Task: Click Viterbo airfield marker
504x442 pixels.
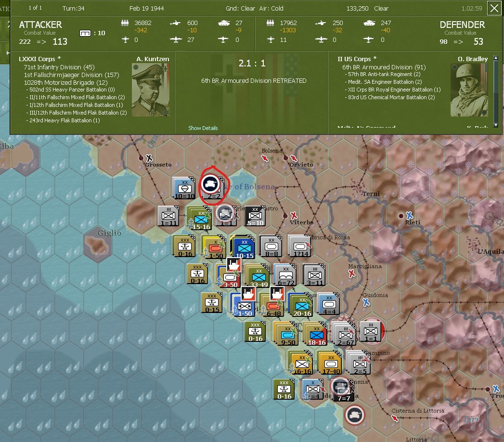Action: (x=294, y=215)
